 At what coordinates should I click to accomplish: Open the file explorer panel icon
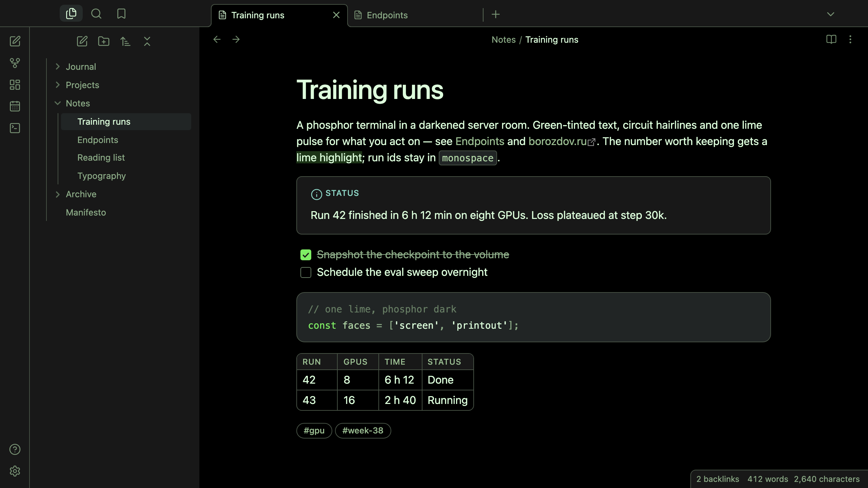point(71,14)
